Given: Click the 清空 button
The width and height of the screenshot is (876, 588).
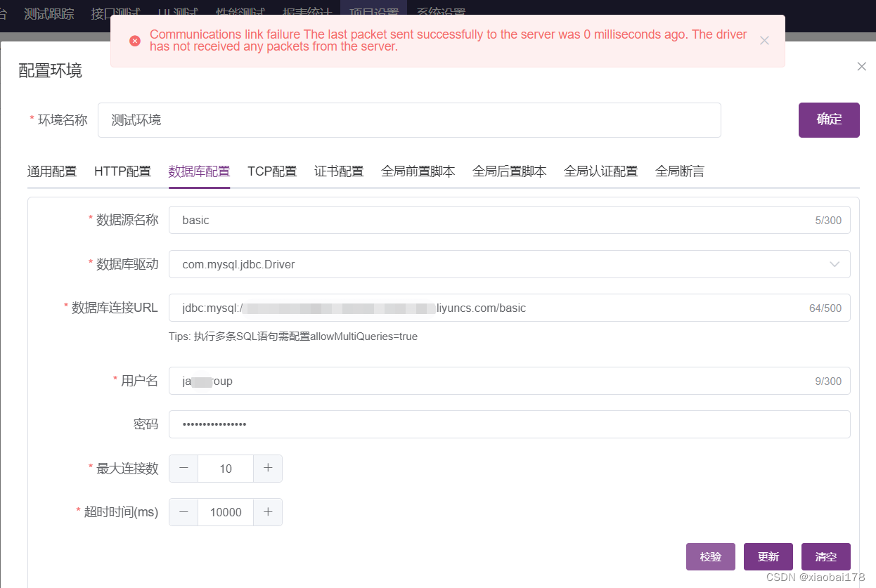Looking at the screenshot, I should [826, 556].
